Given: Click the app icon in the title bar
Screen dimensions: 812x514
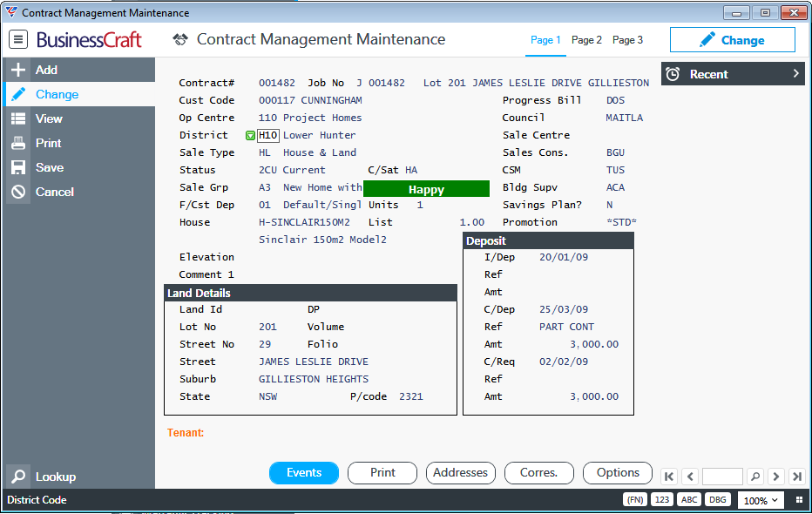Looking at the screenshot, I should (10, 12).
